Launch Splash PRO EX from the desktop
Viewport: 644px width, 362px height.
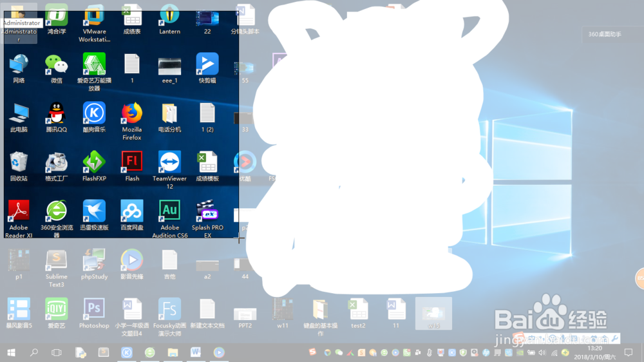[207, 219]
